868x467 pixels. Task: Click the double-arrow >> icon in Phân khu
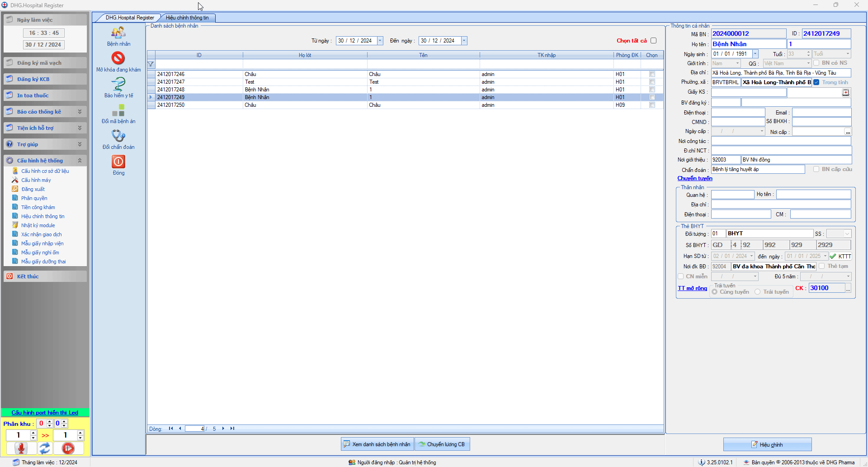point(45,435)
